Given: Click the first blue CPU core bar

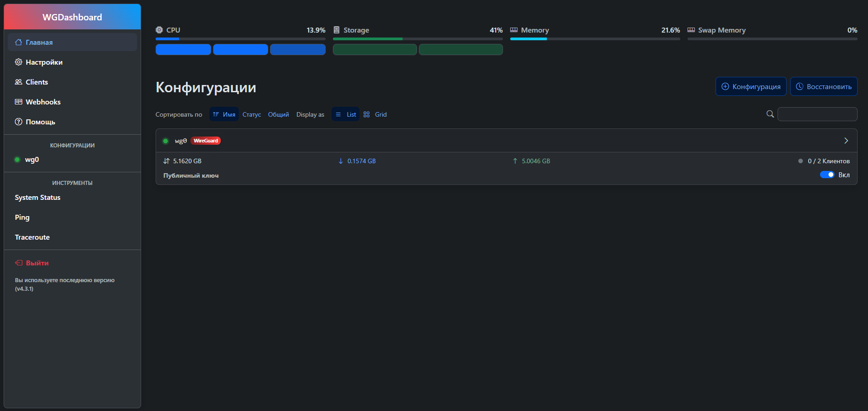Looking at the screenshot, I should pyautogui.click(x=183, y=49).
